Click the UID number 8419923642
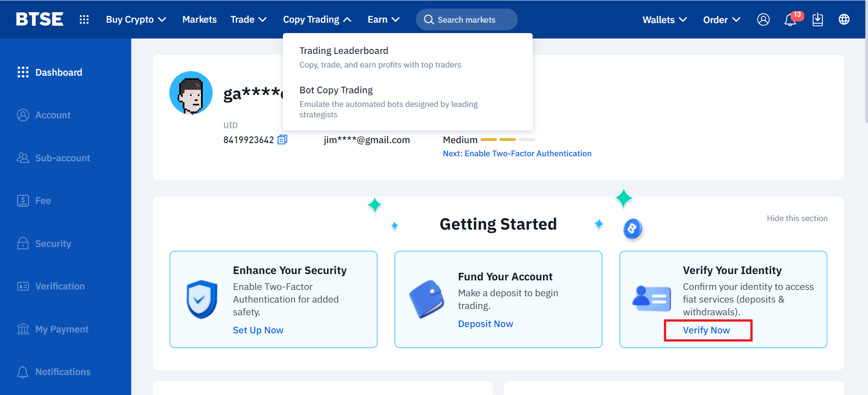Screen dimensions: 868x395 coord(248,140)
